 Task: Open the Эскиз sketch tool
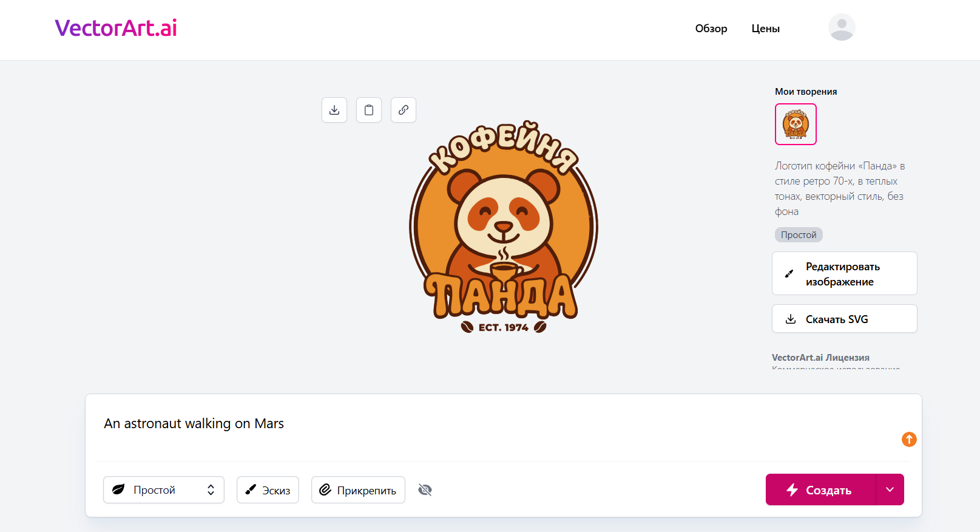(268, 490)
